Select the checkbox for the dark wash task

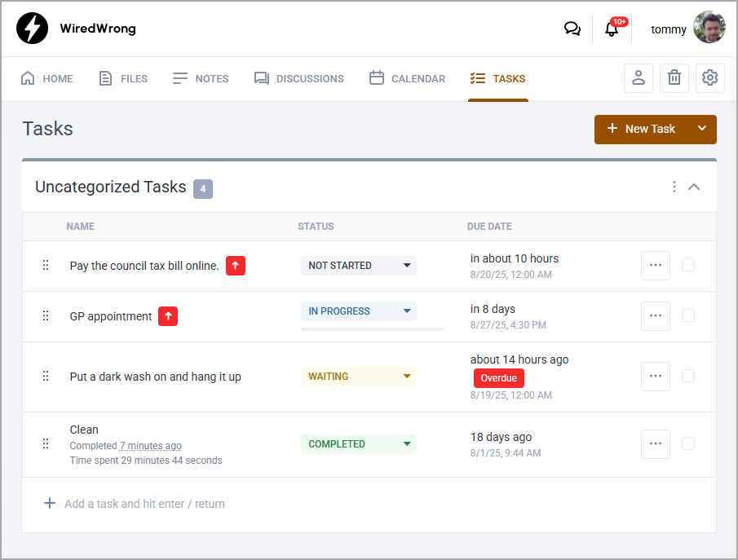click(x=688, y=377)
